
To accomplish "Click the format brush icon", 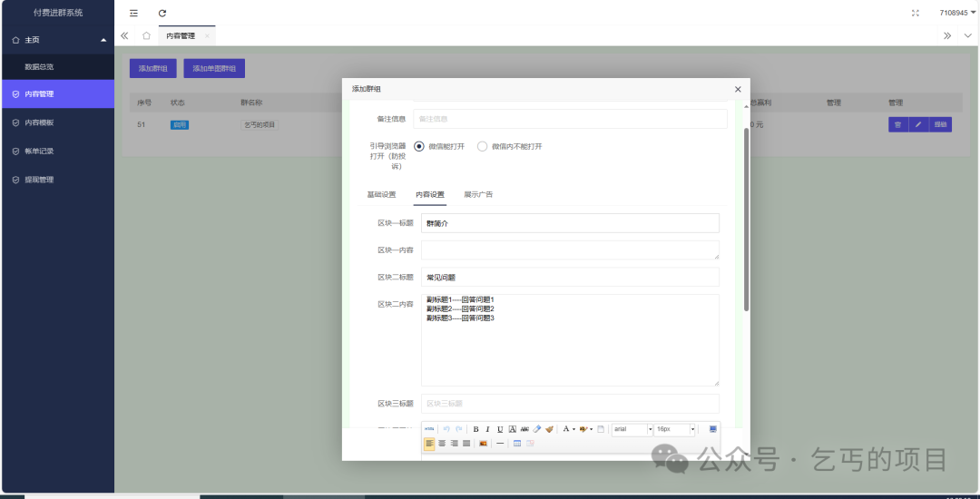I will tap(549, 429).
